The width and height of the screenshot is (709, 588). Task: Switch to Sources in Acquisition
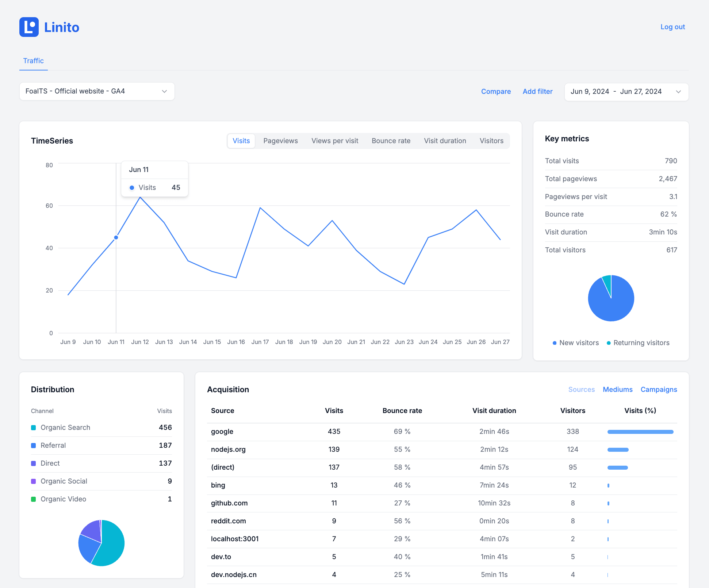click(x=582, y=389)
